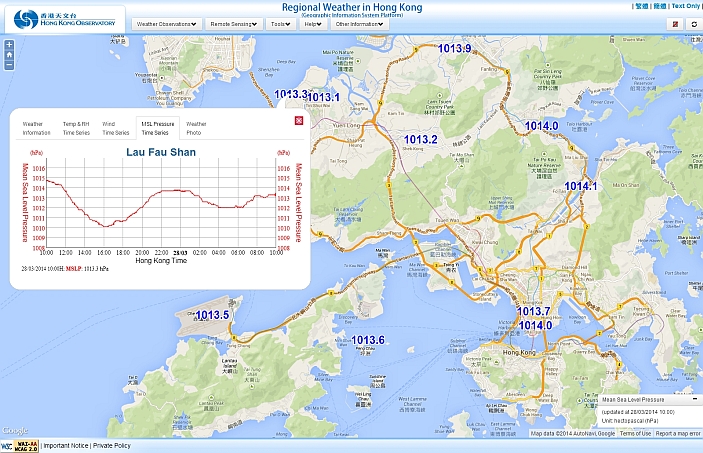Image resolution: width=703 pixels, height=453 pixels.
Task: Click the red clear-display icon beside refresh
Action: [675, 23]
